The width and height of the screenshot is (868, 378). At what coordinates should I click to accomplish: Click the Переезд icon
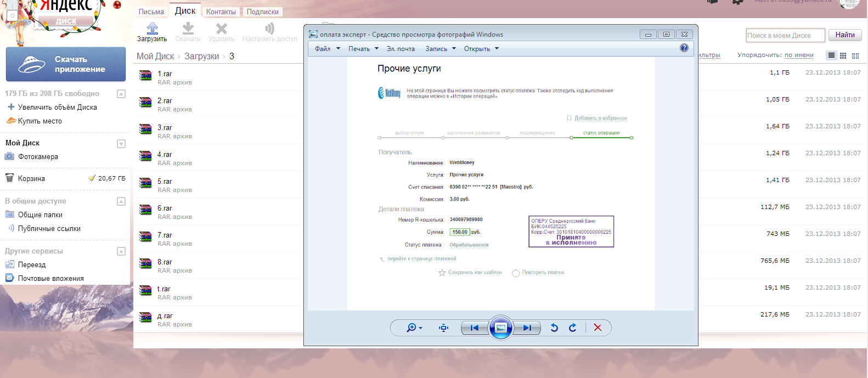(x=9, y=264)
